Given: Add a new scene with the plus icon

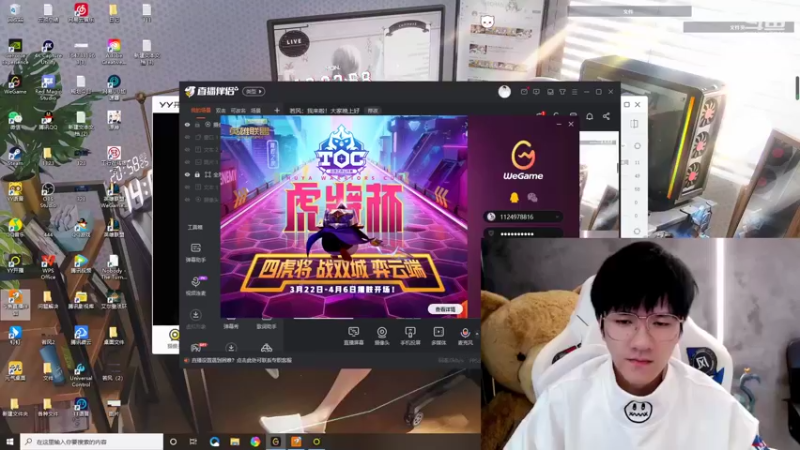Looking at the screenshot, I should pyautogui.click(x=277, y=110).
